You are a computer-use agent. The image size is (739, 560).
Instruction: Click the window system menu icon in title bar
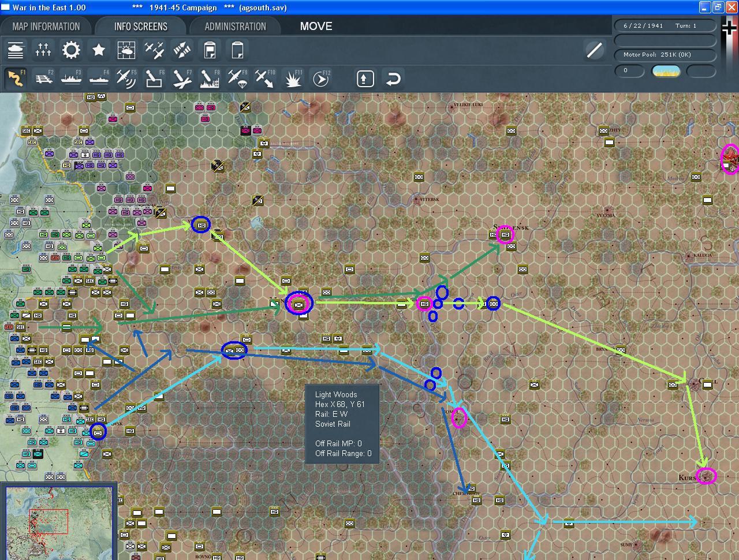6,8
